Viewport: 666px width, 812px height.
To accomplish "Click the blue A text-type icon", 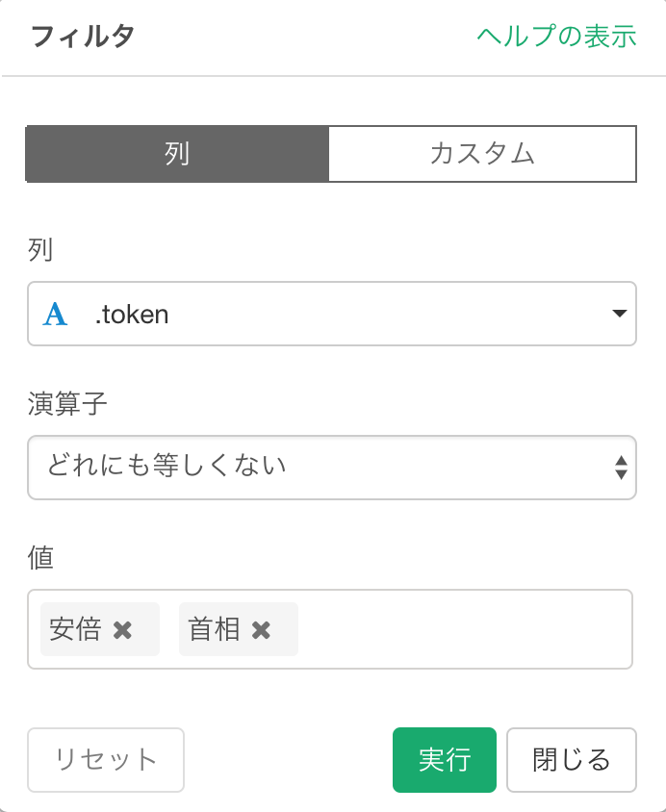I will click(55, 314).
